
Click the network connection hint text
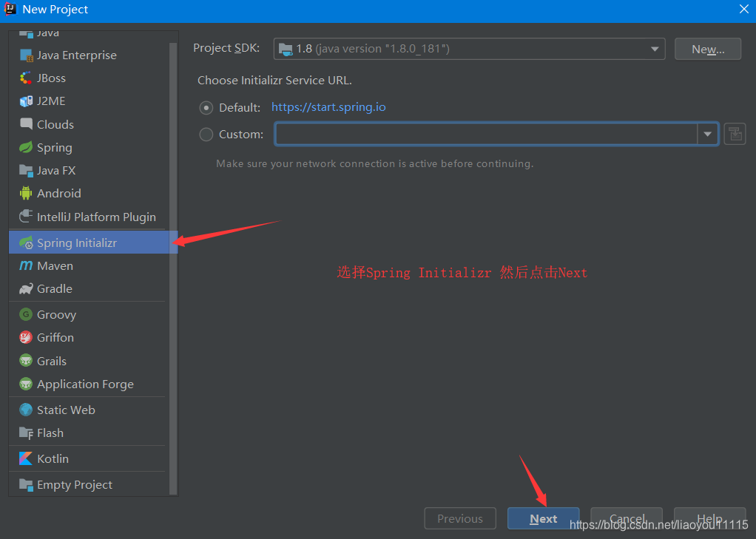(x=374, y=164)
